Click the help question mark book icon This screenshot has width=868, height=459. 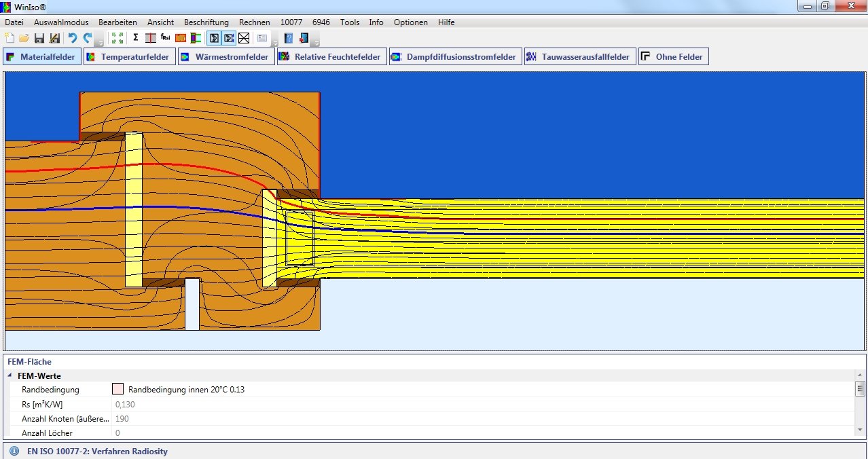(289, 38)
